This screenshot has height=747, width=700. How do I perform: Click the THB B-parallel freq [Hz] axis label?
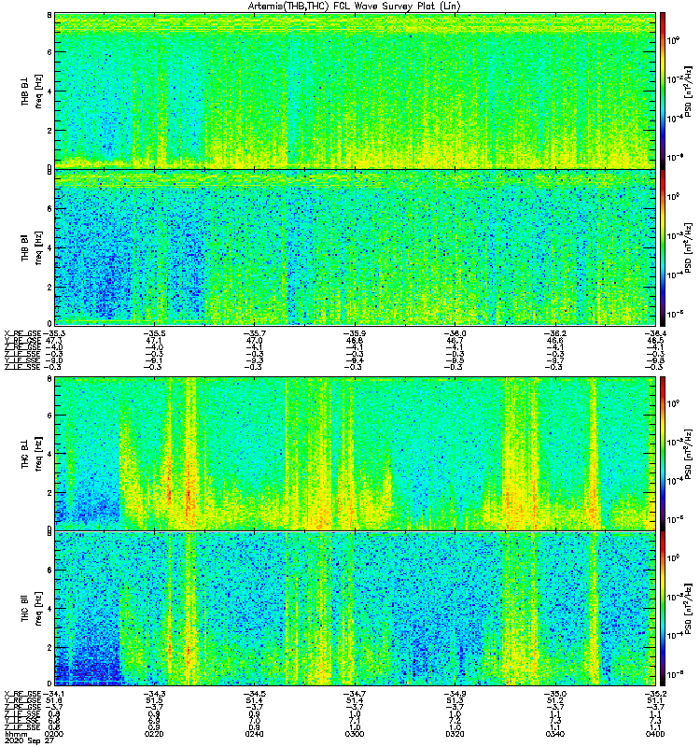click(38, 248)
